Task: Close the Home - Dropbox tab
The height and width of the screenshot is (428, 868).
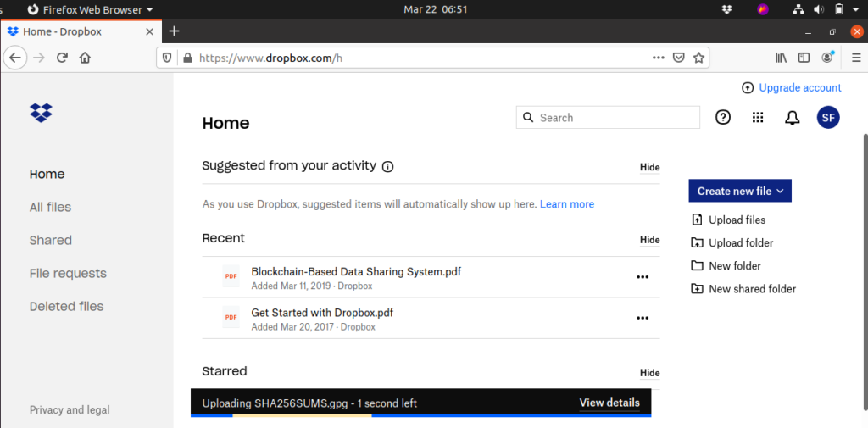Action: pos(149,31)
